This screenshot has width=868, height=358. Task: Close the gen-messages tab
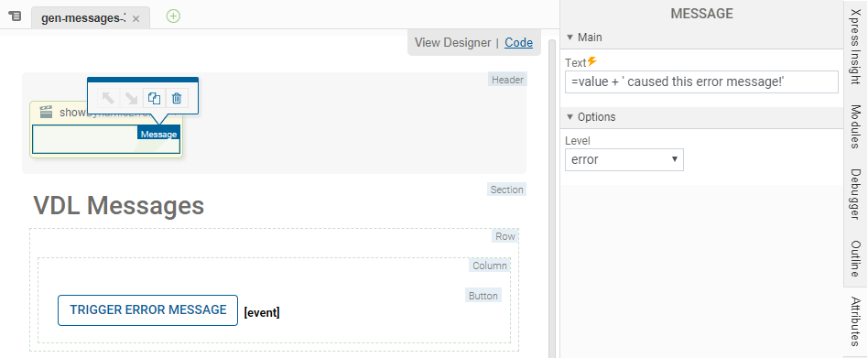136,19
